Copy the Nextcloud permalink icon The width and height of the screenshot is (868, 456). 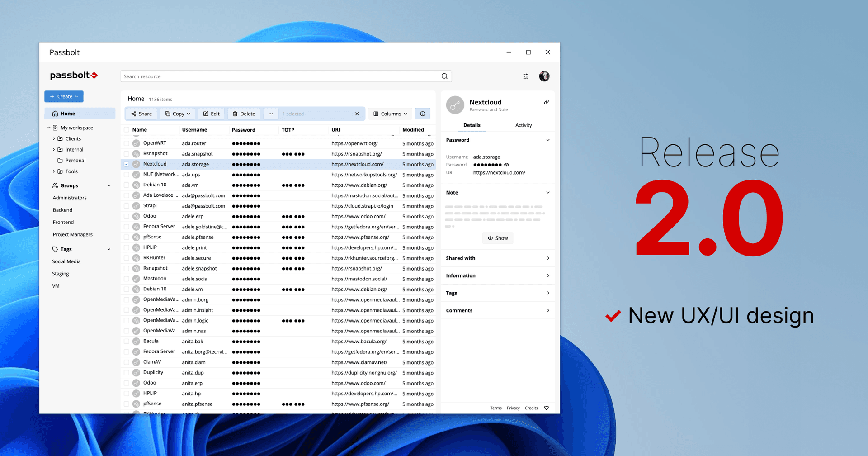(x=546, y=102)
